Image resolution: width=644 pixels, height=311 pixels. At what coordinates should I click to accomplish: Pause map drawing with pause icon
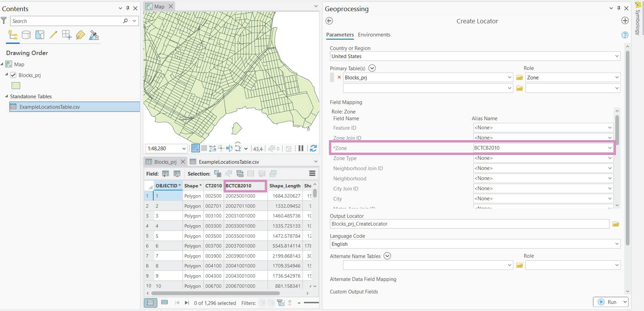tap(301, 148)
